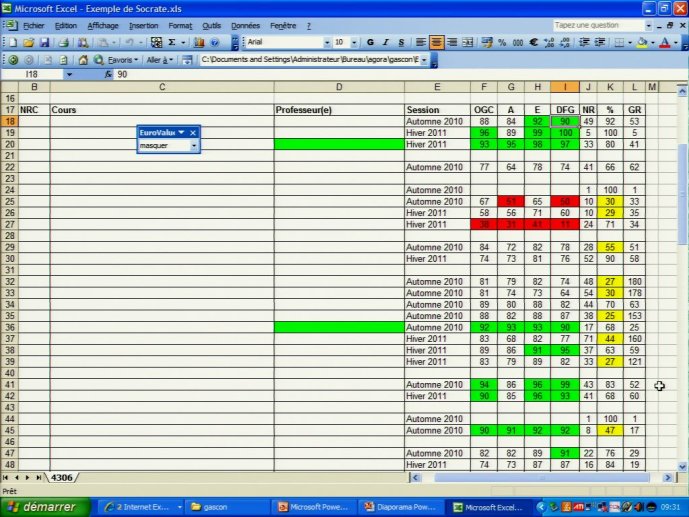Apply the Euro format icon

click(x=533, y=42)
